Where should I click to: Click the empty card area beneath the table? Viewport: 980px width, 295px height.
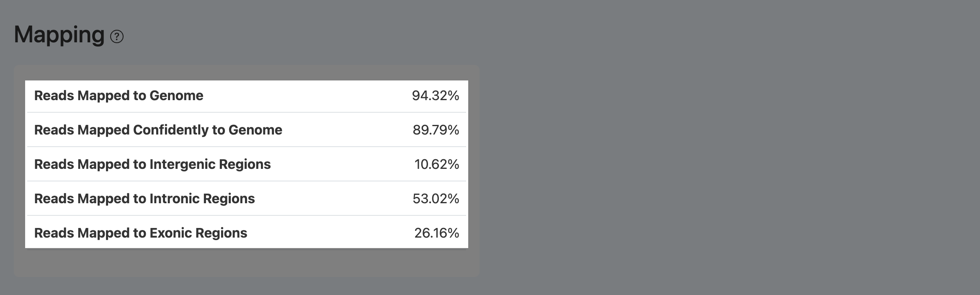tap(247, 263)
